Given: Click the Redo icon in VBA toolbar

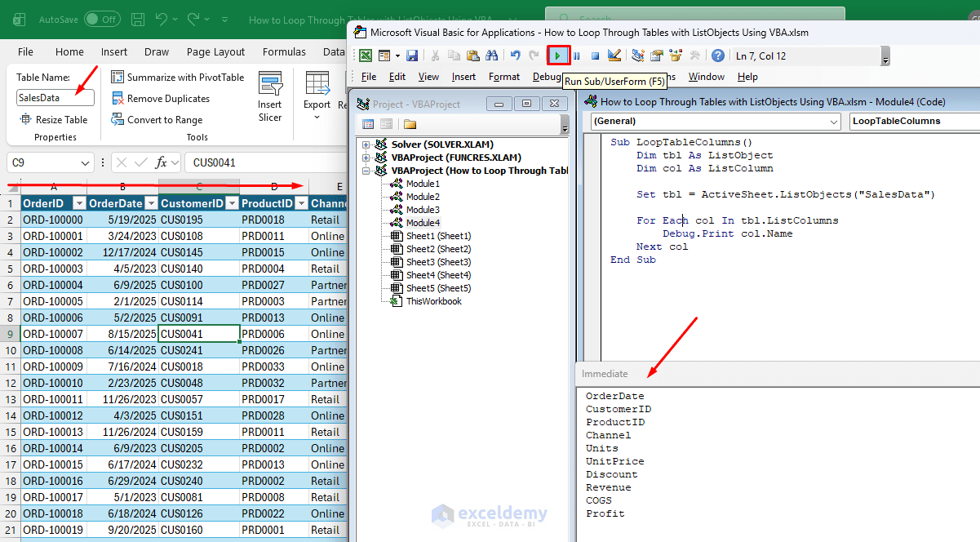Looking at the screenshot, I should pos(534,56).
